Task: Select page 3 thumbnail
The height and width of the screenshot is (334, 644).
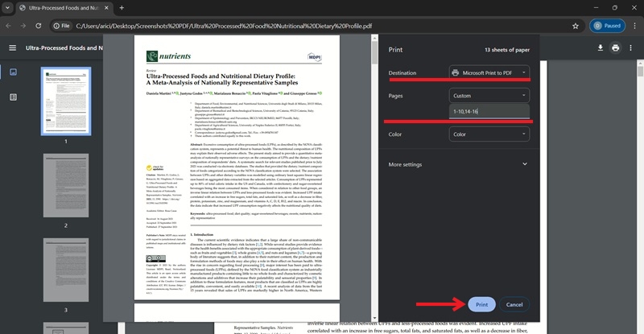Action: [66, 270]
